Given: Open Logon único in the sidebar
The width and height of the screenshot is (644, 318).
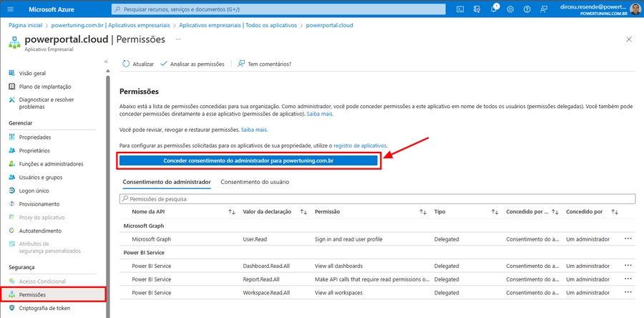Looking at the screenshot, I should point(34,191).
